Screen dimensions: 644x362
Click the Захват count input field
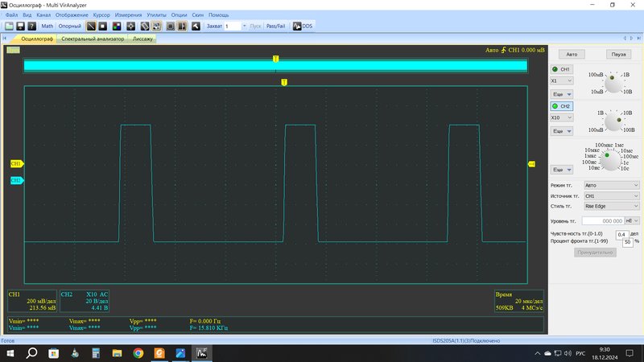(x=233, y=26)
